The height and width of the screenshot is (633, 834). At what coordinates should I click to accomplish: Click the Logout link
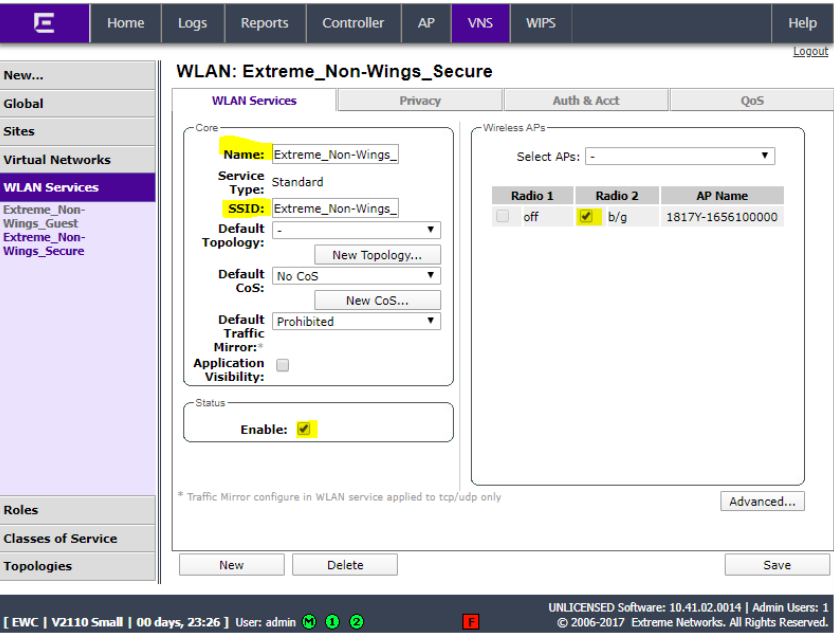pyautogui.click(x=810, y=51)
